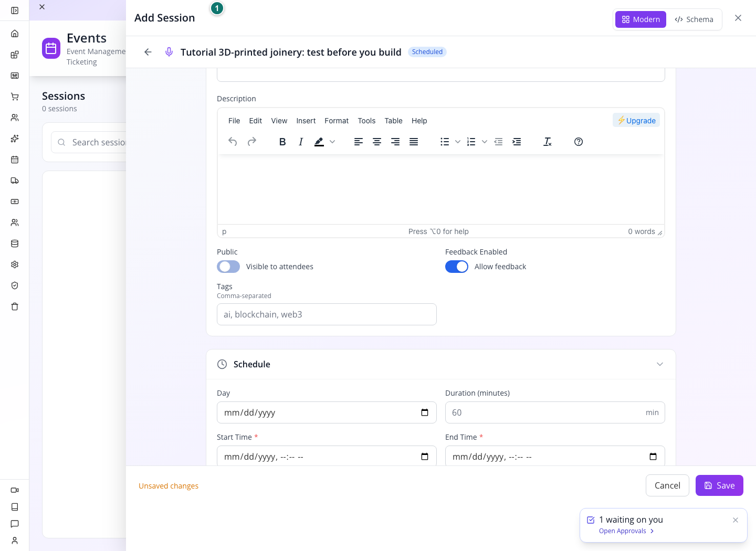Open the Format menu in editor

point(337,121)
